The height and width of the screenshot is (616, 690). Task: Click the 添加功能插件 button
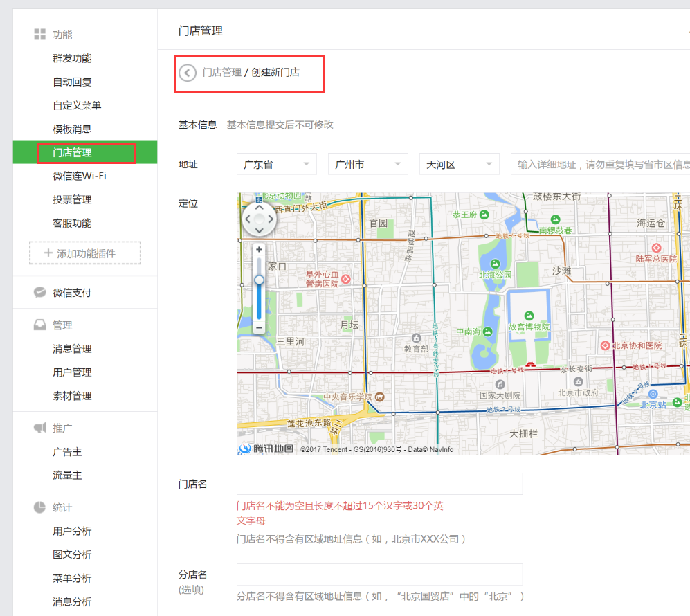(85, 253)
